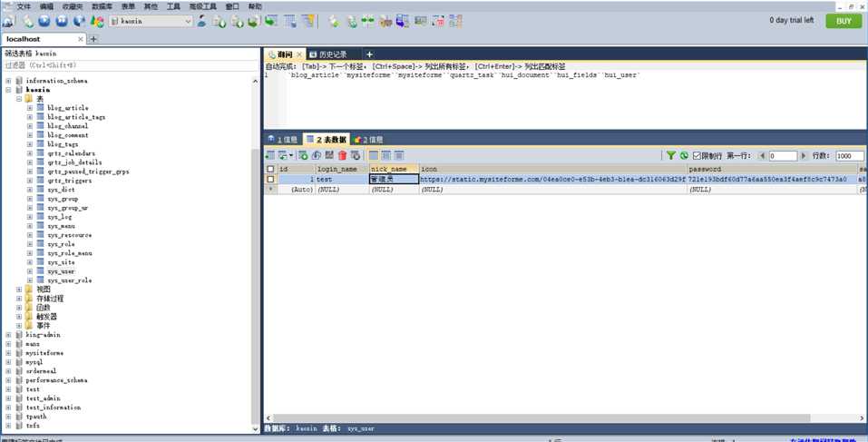Screen dimensions: 868x442
Task: Click the new connection icon in main toolbar
Action: (x=8, y=22)
